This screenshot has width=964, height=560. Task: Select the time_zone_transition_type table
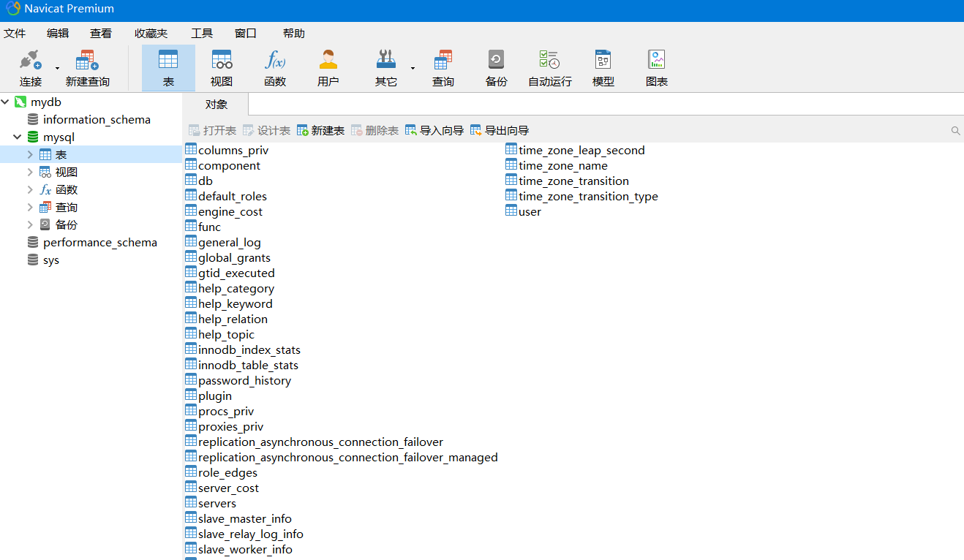click(x=588, y=196)
